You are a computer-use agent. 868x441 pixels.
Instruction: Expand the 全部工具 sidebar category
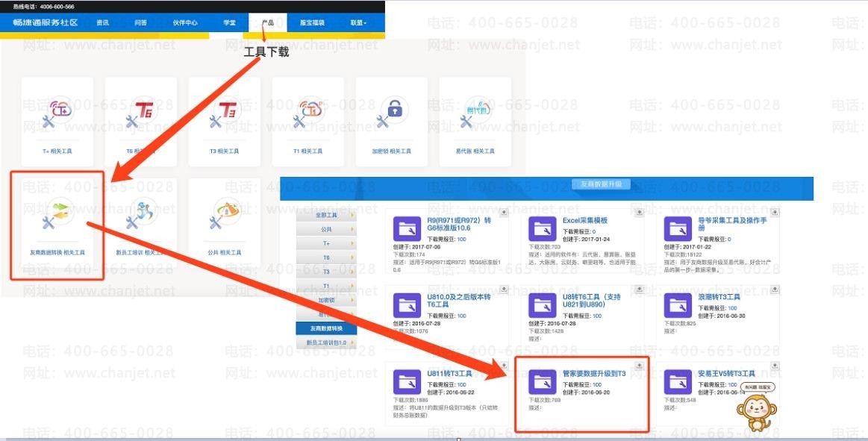click(326, 215)
